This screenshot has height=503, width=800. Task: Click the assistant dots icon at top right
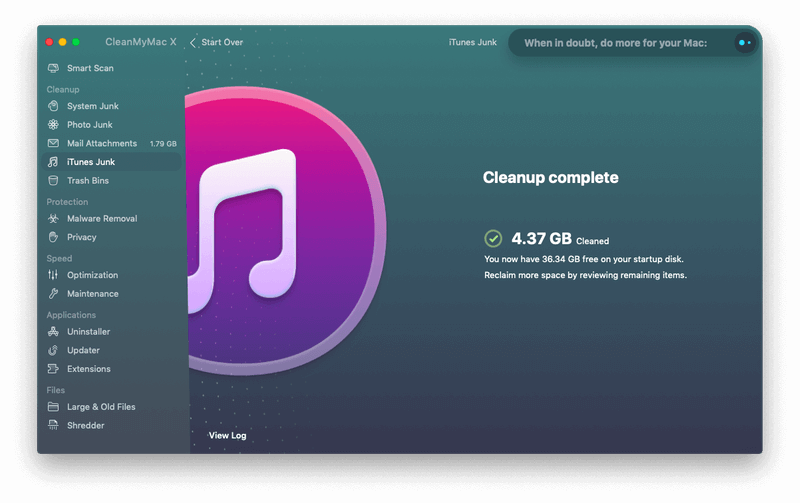tap(745, 43)
